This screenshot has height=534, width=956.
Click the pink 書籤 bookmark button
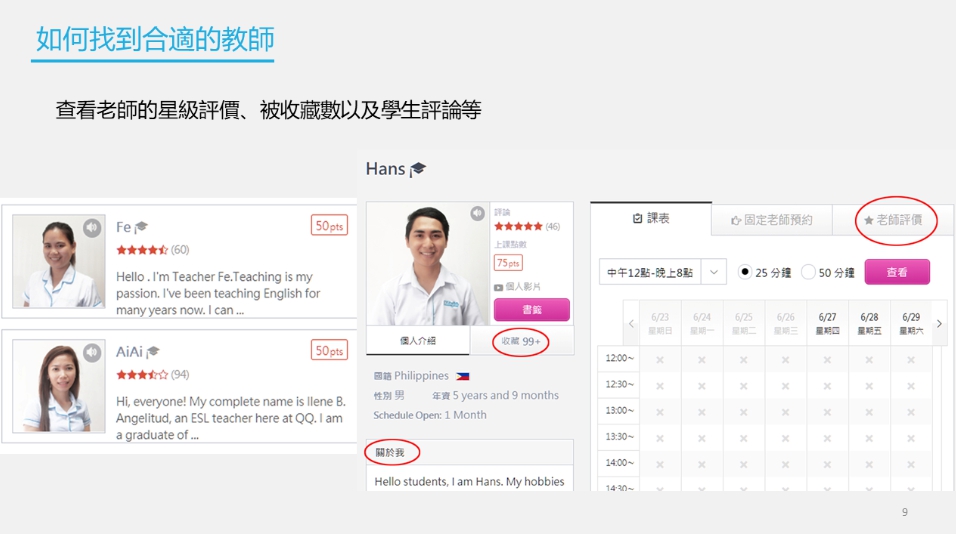click(531, 310)
